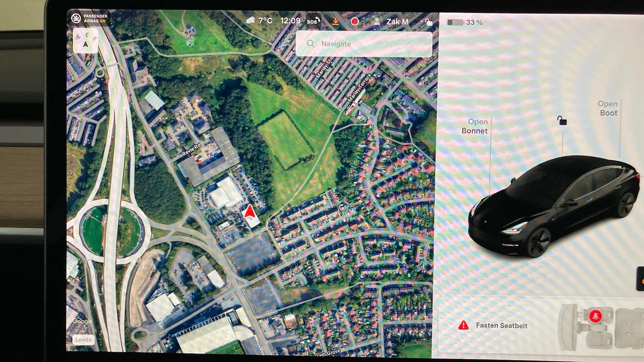Image resolution: width=644 pixels, height=362 pixels.
Task: Open the Zak M driver profile menu
Action: pos(391,21)
